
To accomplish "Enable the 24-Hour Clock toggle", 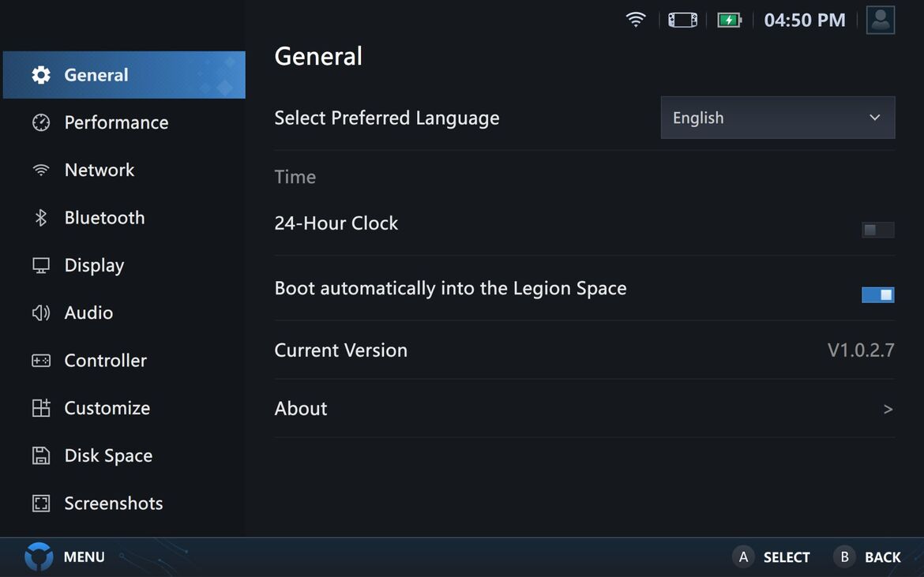I will pyautogui.click(x=877, y=230).
